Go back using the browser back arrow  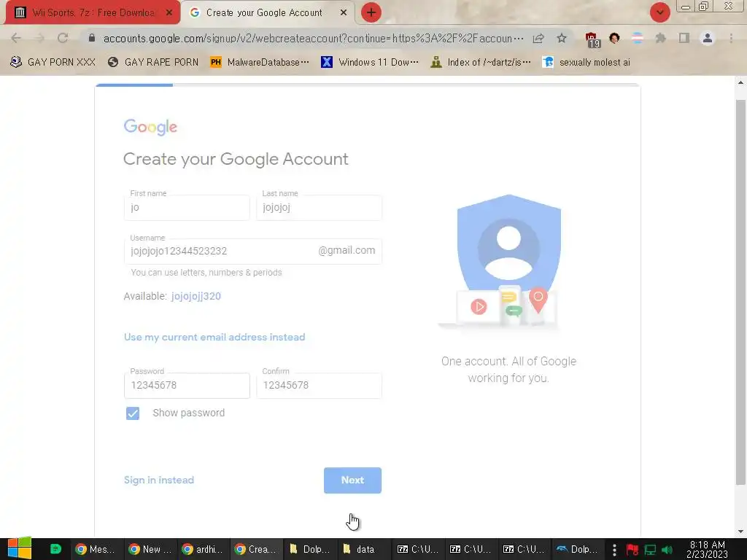pos(16,38)
